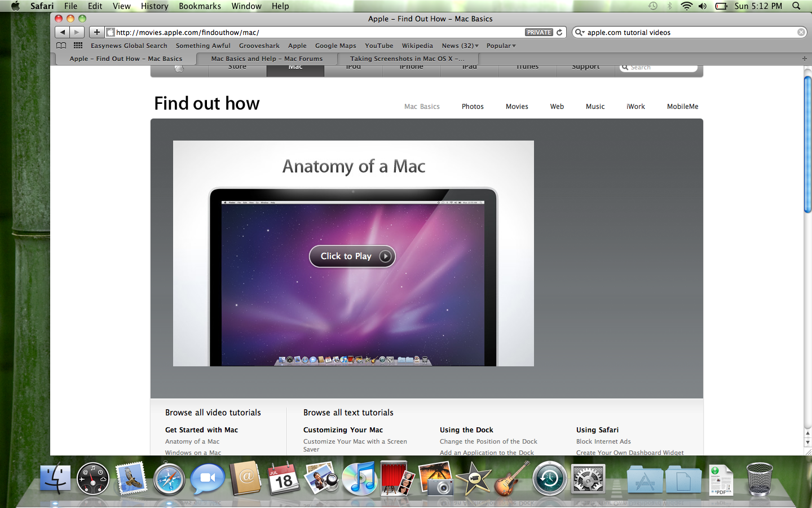Open Finder from the Dock

(x=55, y=478)
